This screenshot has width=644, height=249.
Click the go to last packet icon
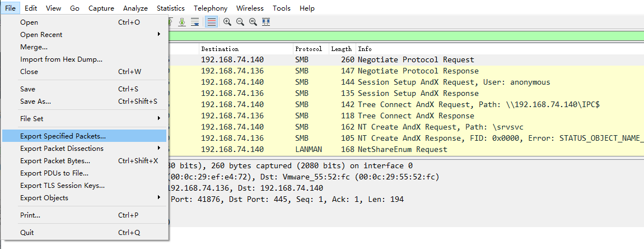(182, 22)
